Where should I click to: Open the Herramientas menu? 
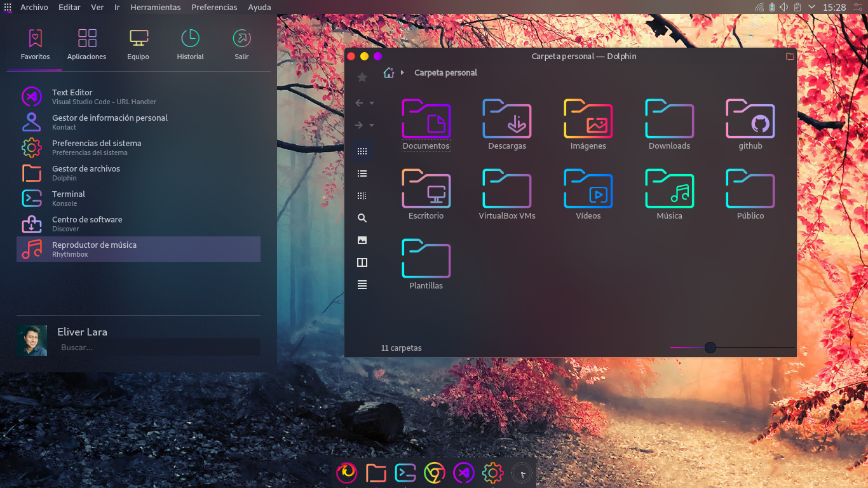tap(155, 8)
